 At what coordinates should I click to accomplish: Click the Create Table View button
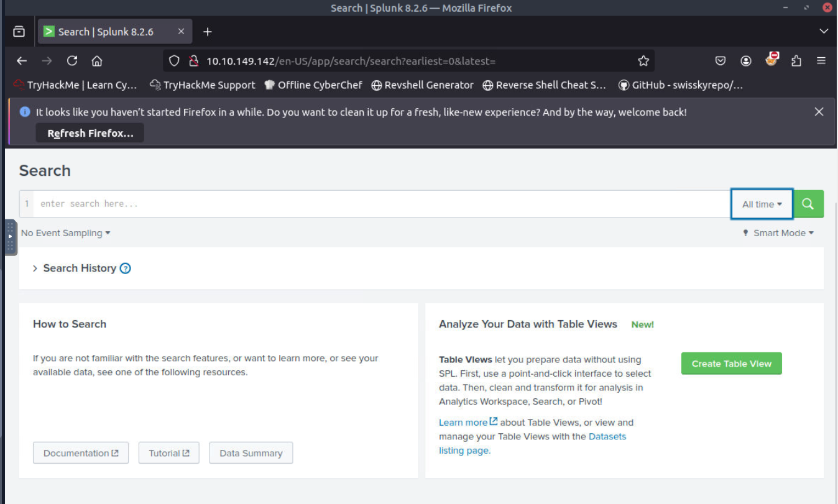[731, 364]
